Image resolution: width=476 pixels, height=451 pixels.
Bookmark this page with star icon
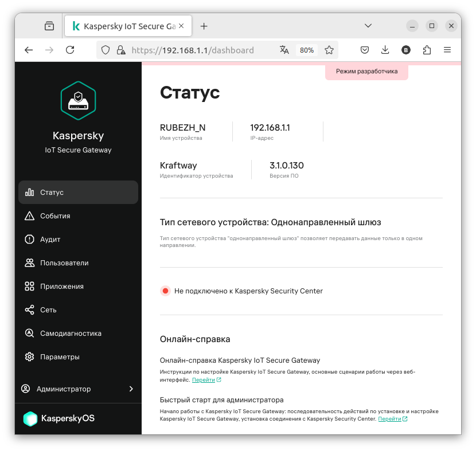(329, 50)
